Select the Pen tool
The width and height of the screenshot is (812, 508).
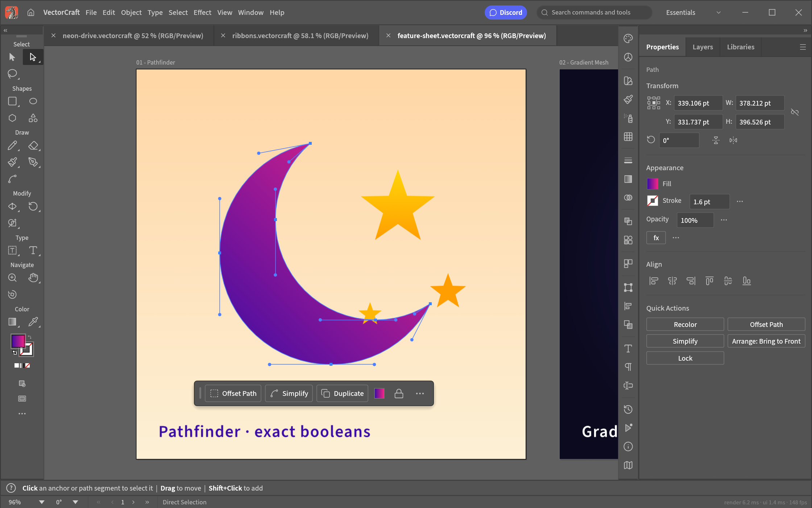[33, 162]
